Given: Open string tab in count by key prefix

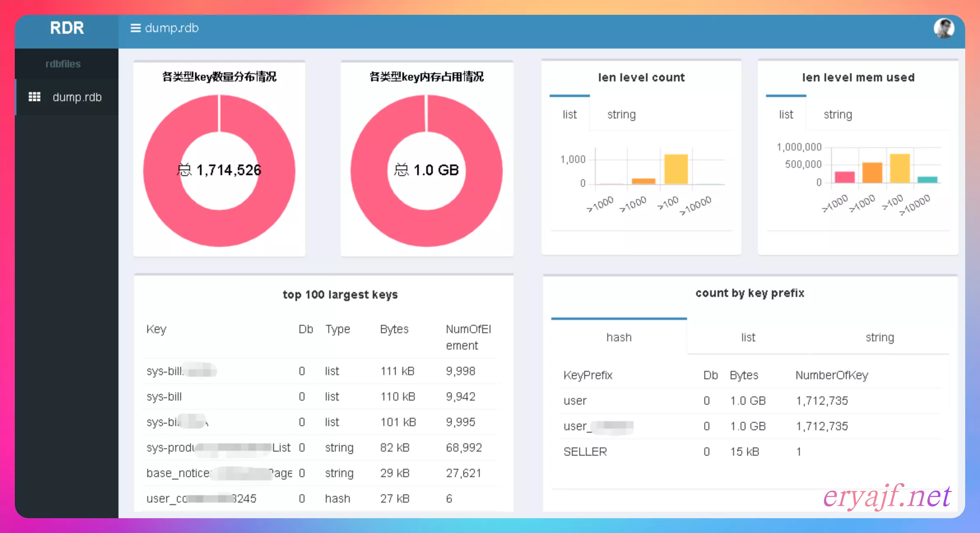Looking at the screenshot, I should click(x=880, y=337).
